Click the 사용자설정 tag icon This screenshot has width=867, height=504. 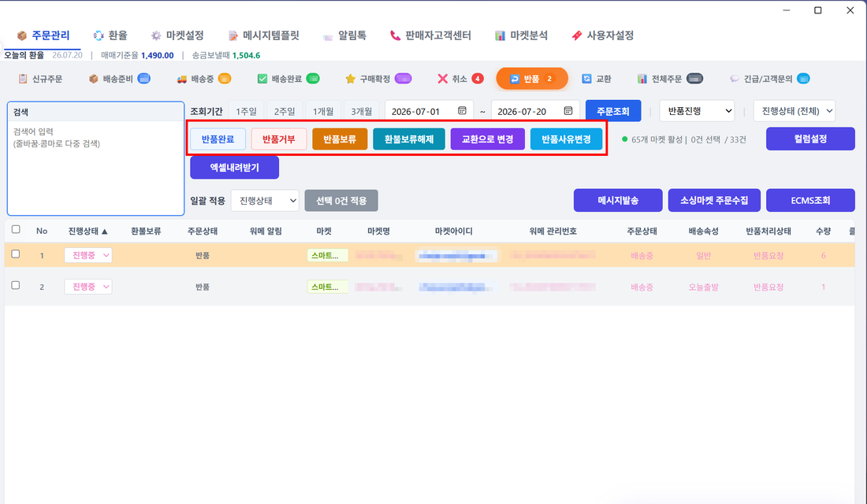pos(577,35)
